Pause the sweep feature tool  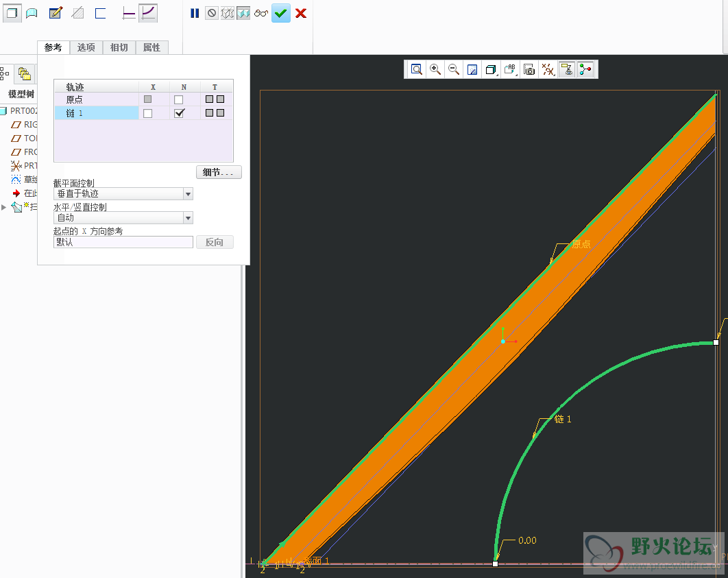click(x=195, y=13)
